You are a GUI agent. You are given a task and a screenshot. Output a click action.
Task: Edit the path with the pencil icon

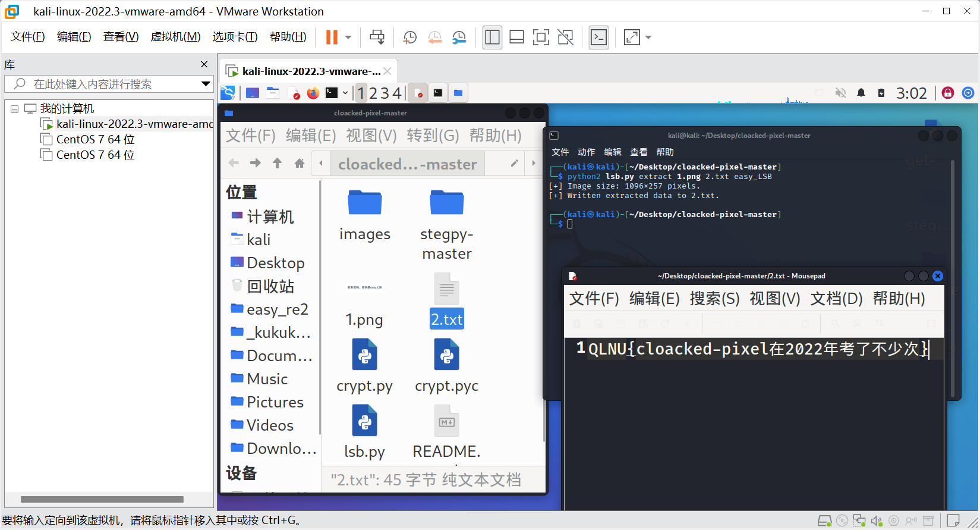click(x=514, y=163)
